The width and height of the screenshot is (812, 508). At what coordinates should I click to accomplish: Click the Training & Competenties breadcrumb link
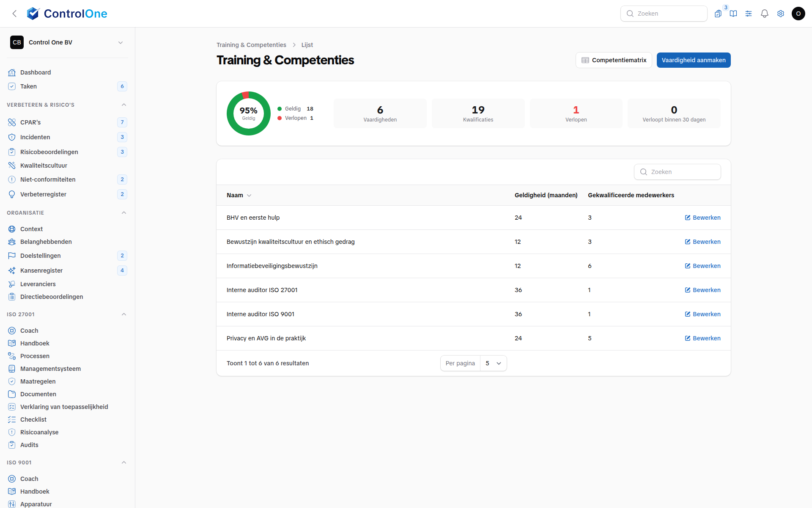(251, 45)
